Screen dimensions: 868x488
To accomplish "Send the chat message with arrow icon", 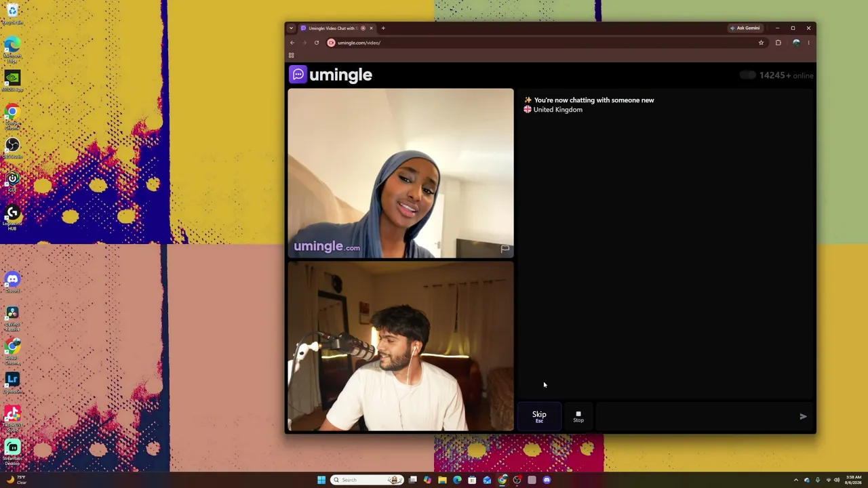I will coord(803,416).
